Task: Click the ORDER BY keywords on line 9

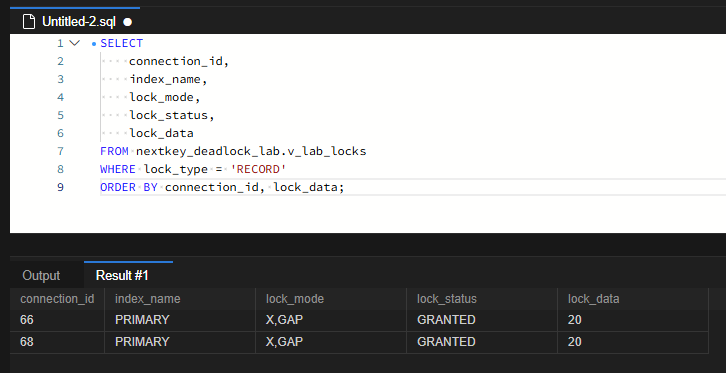Action: pos(128,187)
